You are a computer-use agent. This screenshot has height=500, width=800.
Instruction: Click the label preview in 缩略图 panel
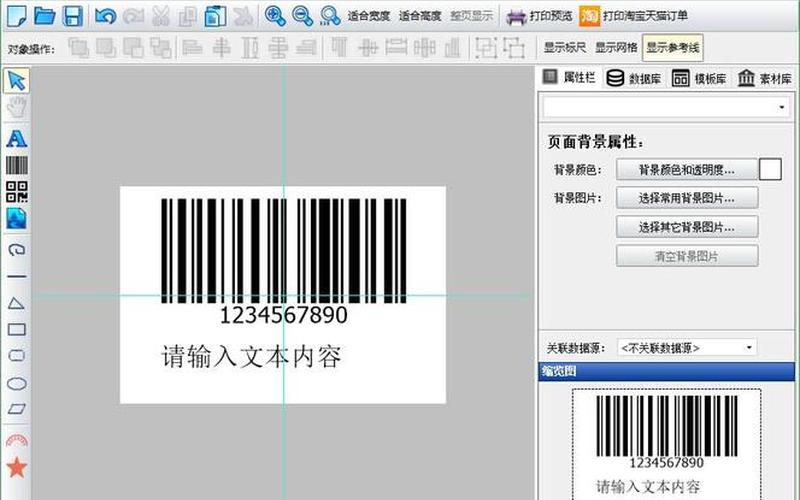(x=666, y=444)
